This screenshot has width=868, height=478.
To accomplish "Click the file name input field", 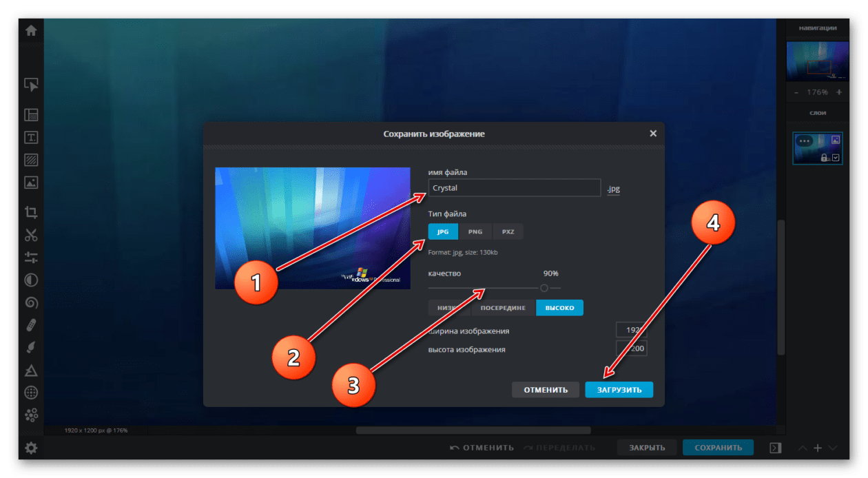I will coord(515,188).
